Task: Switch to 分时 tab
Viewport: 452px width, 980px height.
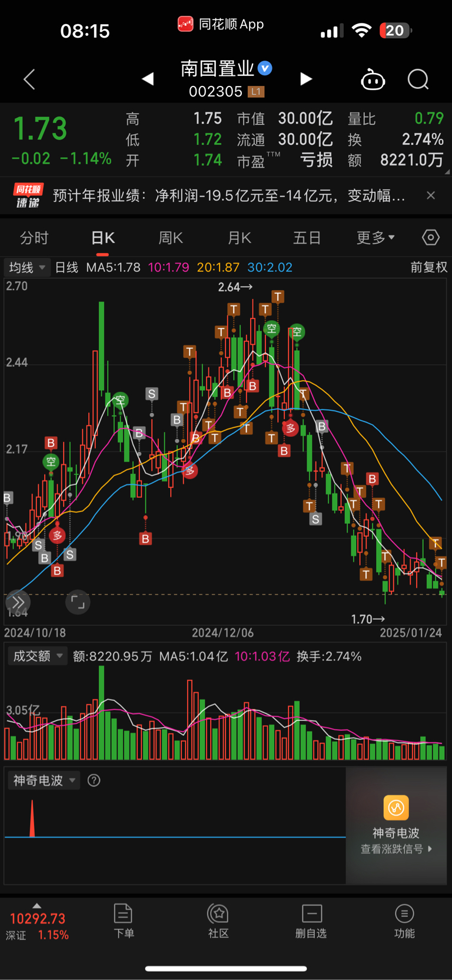Action: click(x=34, y=238)
